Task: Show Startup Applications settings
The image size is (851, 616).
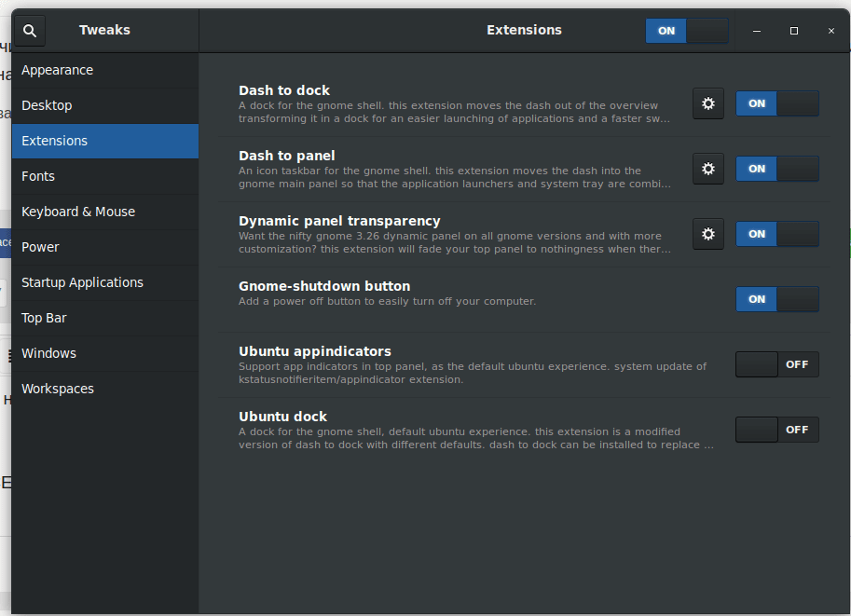Action: (x=105, y=282)
